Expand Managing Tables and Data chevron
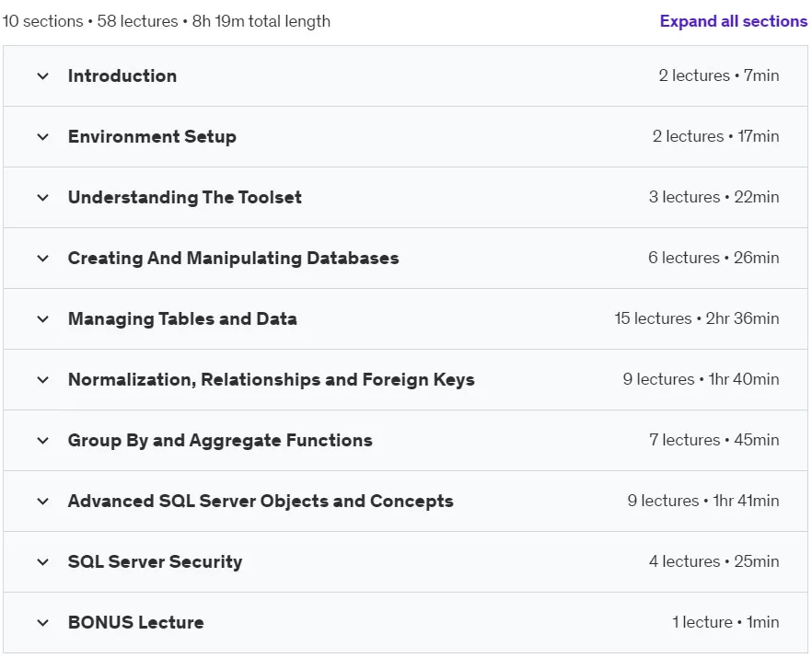 pyautogui.click(x=43, y=319)
